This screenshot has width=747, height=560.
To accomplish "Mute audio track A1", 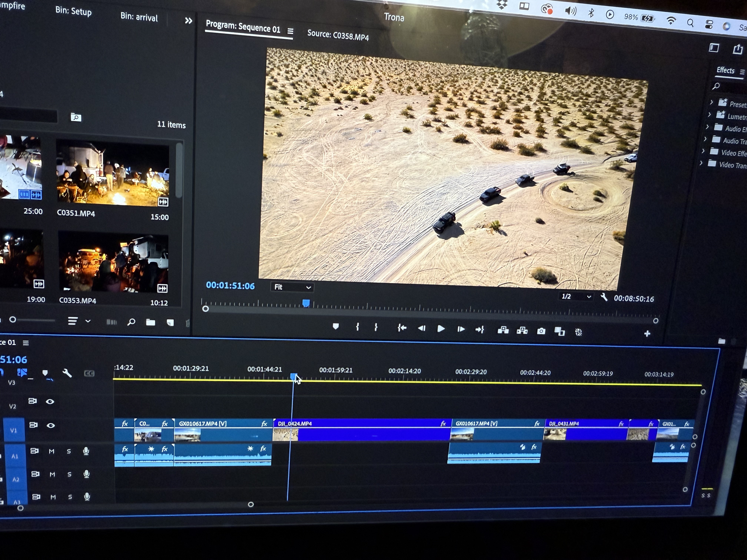I will tap(52, 451).
